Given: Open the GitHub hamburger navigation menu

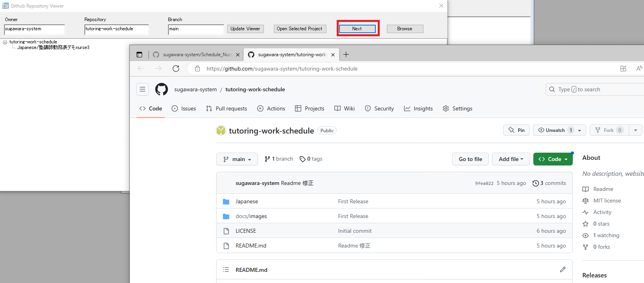Looking at the screenshot, I should 142,89.
